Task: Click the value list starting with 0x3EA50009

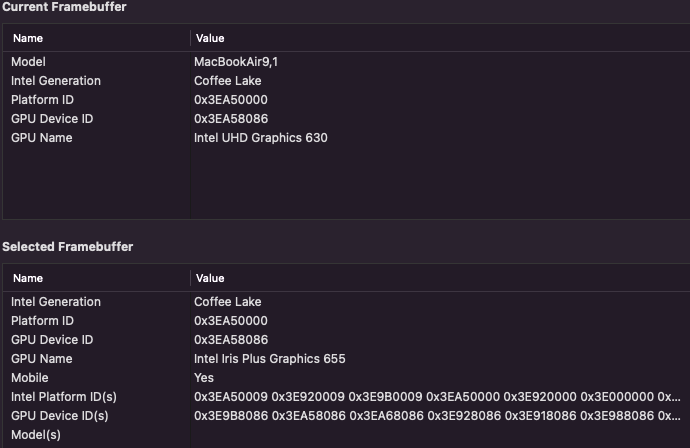Action: [437, 397]
